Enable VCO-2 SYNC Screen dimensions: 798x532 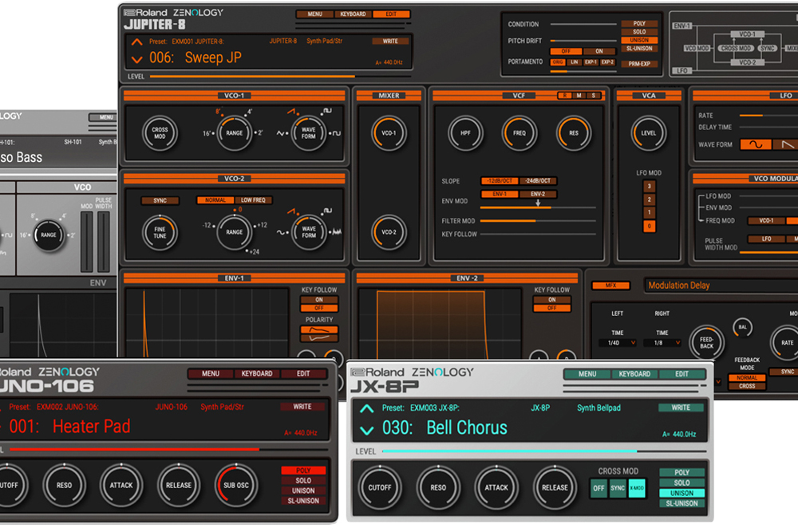click(x=160, y=200)
